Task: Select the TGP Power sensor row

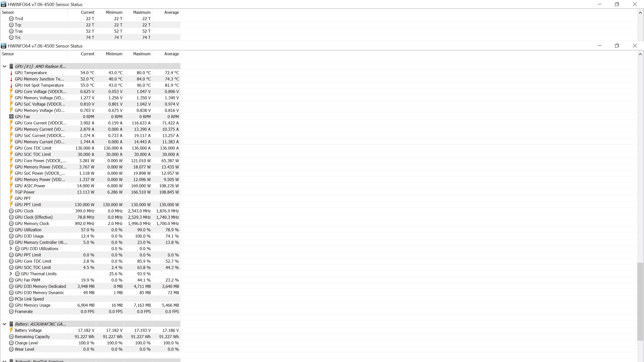Action: pos(25,192)
